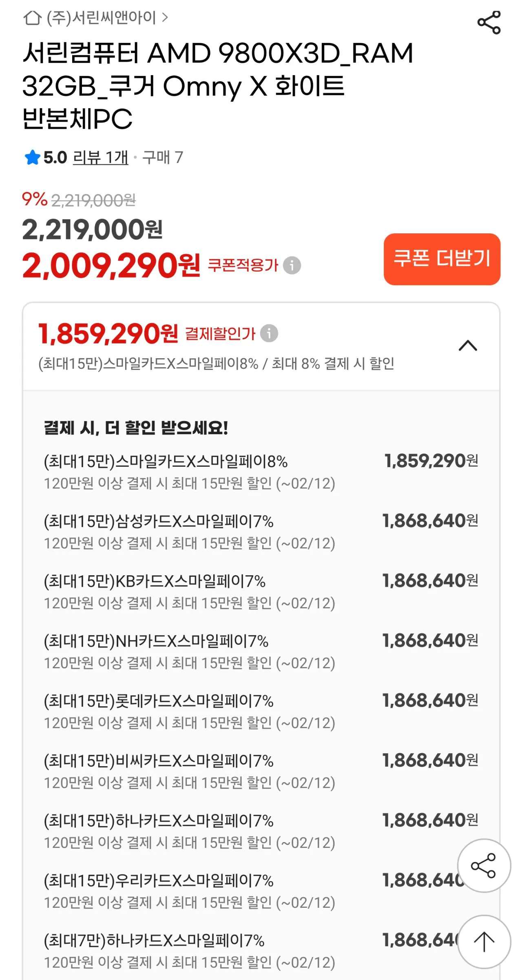Select the (최대7만)하나카드X스마일페이7% option

[x=154, y=940]
